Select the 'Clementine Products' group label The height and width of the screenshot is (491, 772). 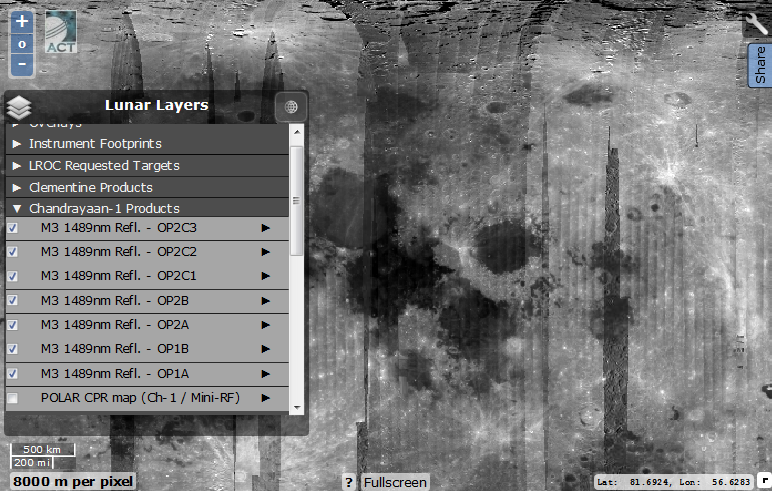click(x=91, y=188)
